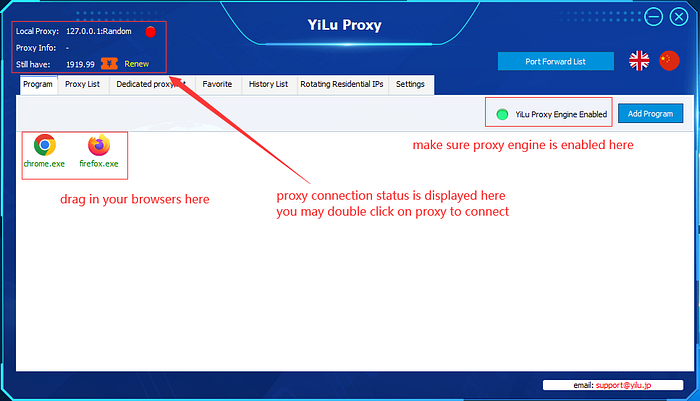Click the orange yuan coupon icon
This screenshot has height=401, width=700.
click(x=109, y=64)
